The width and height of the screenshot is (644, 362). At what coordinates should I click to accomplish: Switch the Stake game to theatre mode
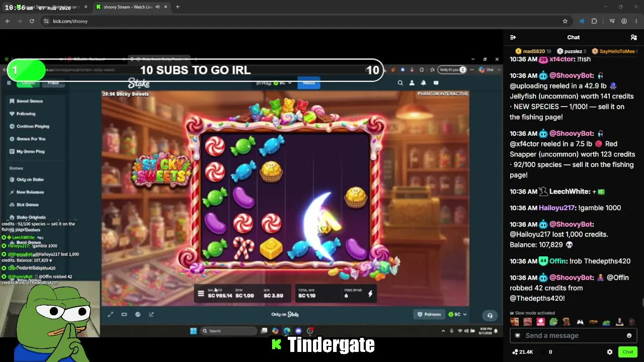click(x=124, y=314)
